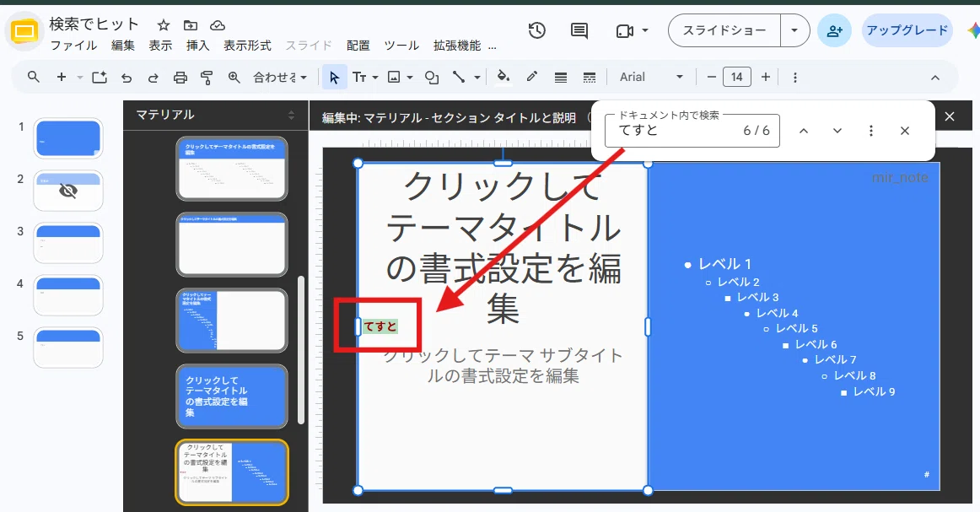The height and width of the screenshot is (512, 980).
Task: Check the cloud save status icon
Action: point(218,25)
